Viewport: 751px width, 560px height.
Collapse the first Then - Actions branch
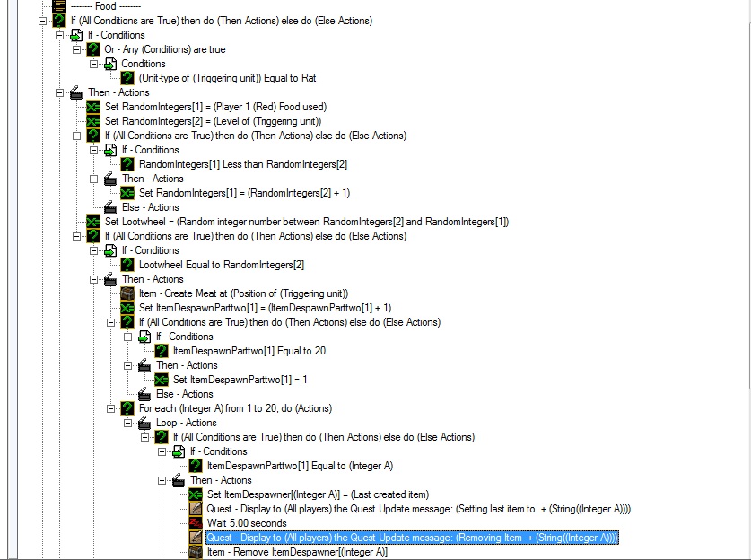(59, 92)
